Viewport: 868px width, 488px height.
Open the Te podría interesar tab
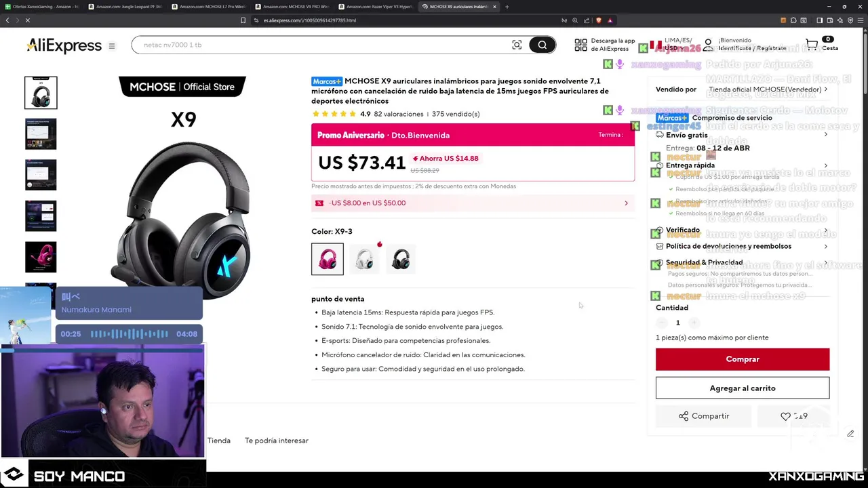(x=277, y=441)
